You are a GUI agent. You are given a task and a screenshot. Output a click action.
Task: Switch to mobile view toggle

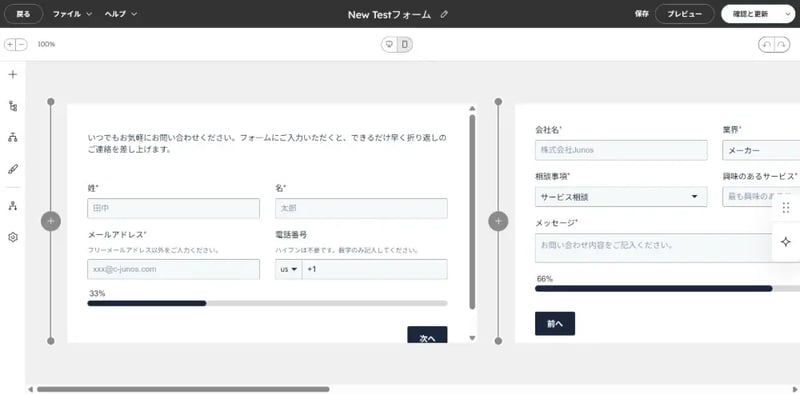[405, 44]
